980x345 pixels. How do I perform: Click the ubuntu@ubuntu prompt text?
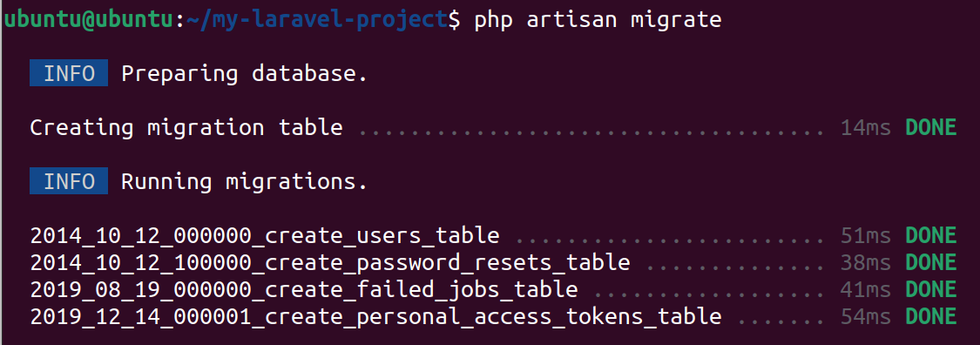tap(90, 20)
